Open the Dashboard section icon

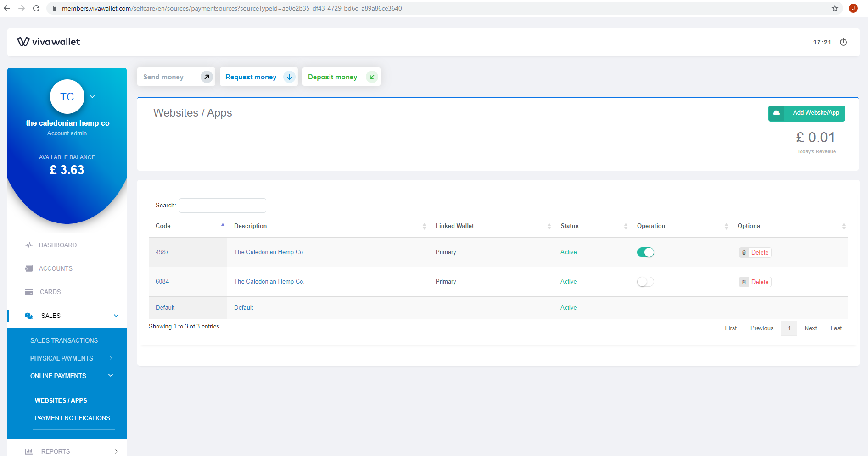point(28,245)
